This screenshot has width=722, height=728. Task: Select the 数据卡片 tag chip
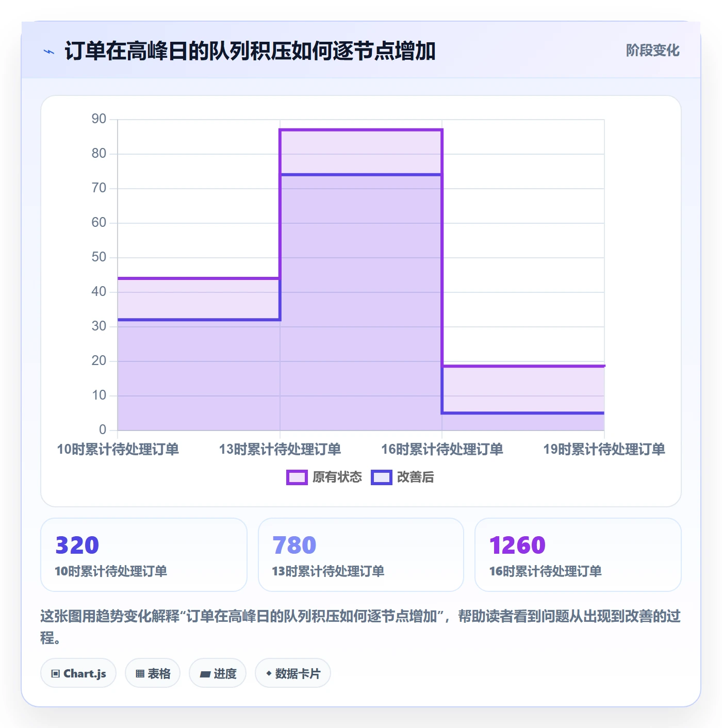coord(293,673)
